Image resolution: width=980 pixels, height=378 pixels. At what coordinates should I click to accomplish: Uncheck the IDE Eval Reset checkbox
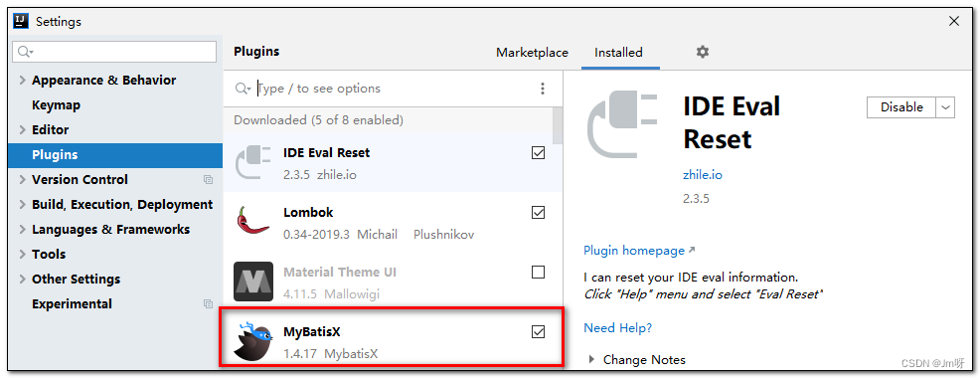(x=538, y=153)
